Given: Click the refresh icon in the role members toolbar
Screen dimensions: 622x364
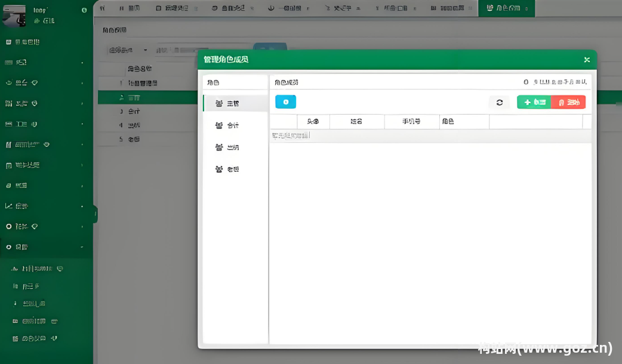Looking at the screenshot, I should (500, 102).
